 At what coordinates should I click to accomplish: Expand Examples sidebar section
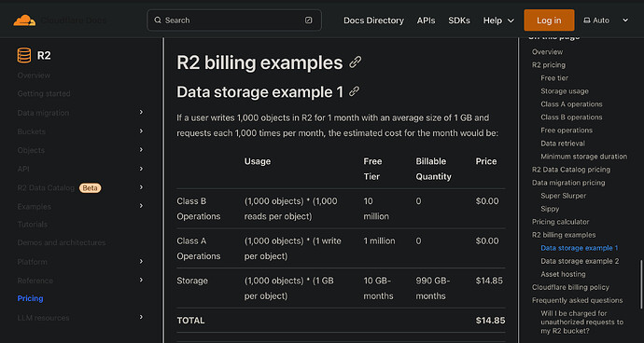(141, 206)
